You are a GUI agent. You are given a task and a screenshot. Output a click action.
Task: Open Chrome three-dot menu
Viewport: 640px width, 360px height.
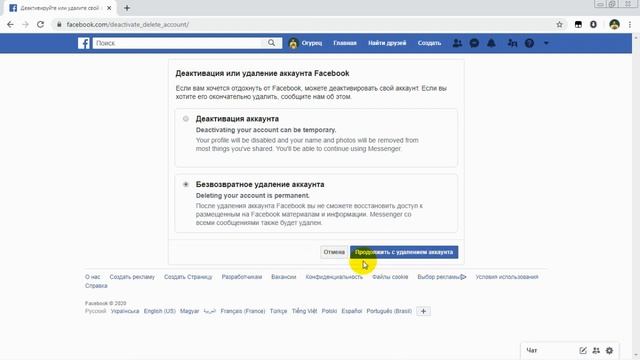click(x=630, y=24)
